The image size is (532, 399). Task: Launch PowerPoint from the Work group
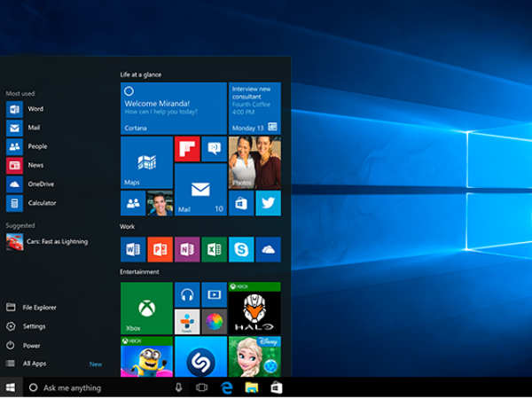[x=160, y=249]
